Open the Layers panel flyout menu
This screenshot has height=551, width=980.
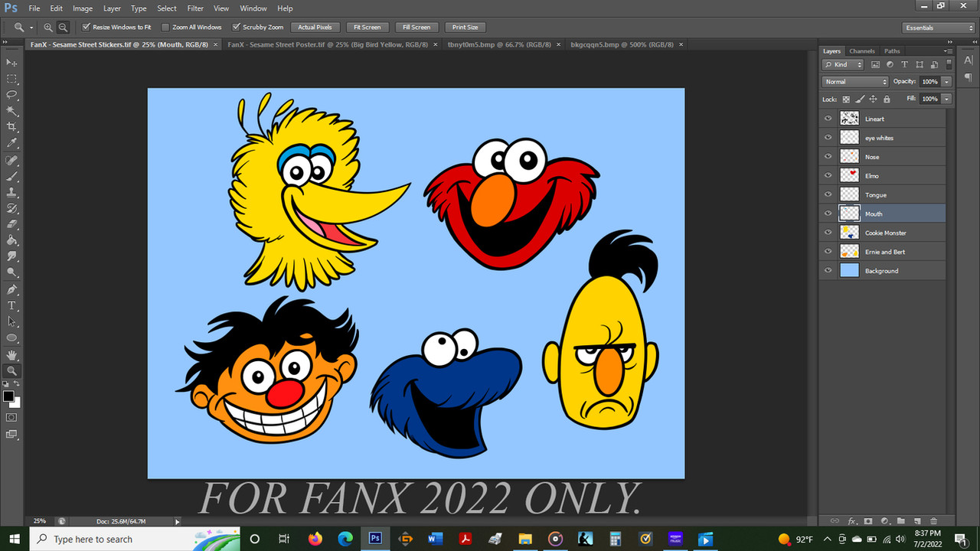(949, 51)
